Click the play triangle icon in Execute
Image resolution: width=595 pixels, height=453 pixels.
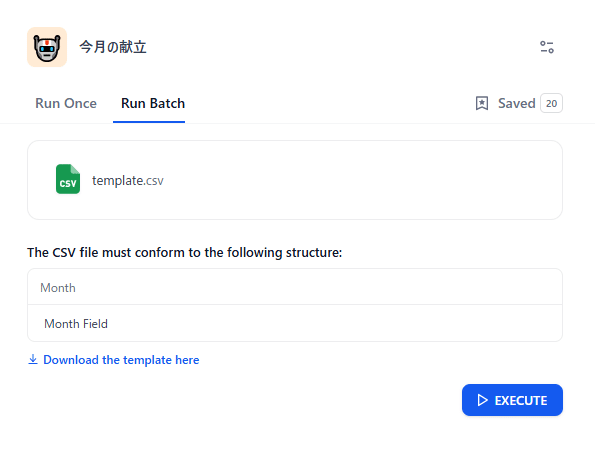pos(482,400)
